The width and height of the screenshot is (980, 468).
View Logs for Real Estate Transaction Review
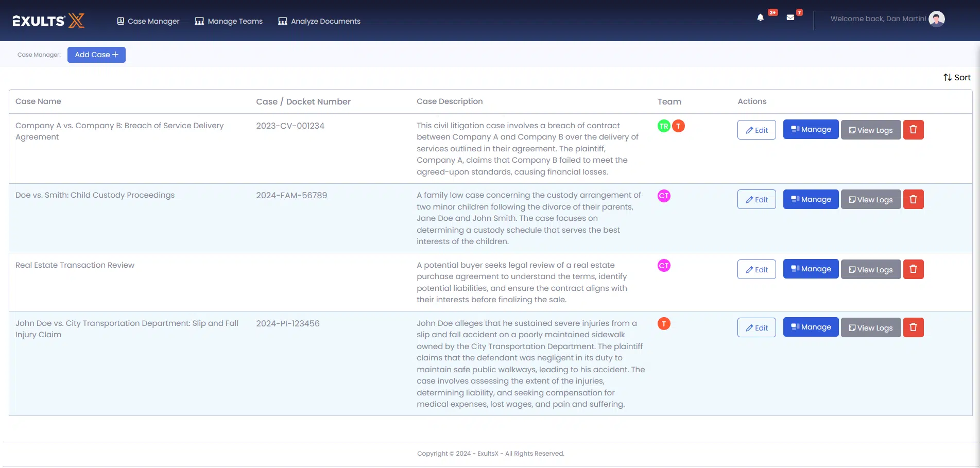click(x=870, y=270)
